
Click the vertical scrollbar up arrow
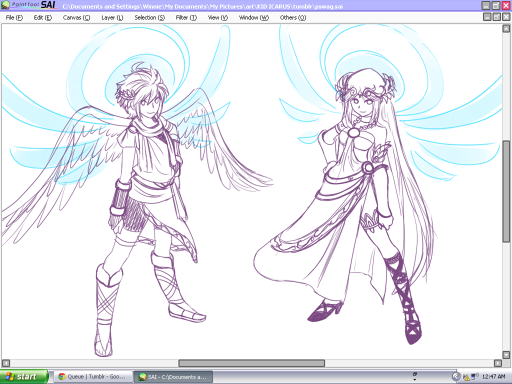(506, 29)
